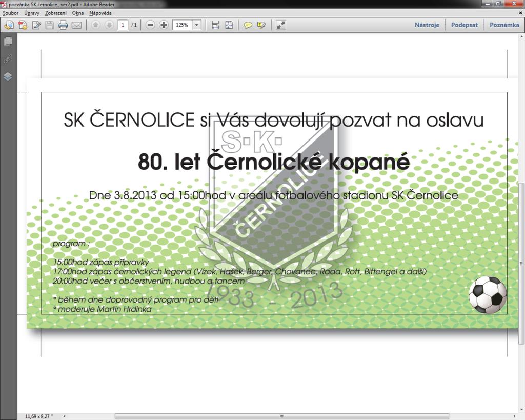Click the page number field
The height and width of the screenshot is (420, 525).
point(123,25)
